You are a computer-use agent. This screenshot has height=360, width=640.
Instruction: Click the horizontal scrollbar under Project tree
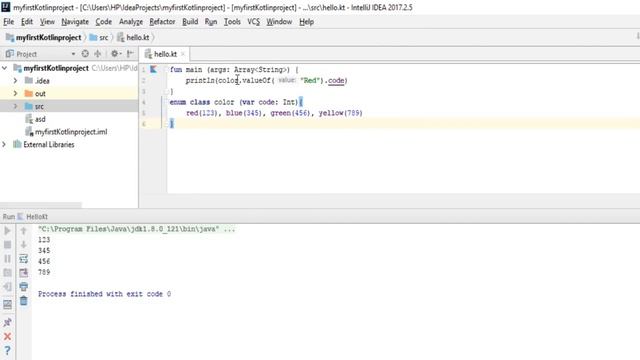click(41, 205)
